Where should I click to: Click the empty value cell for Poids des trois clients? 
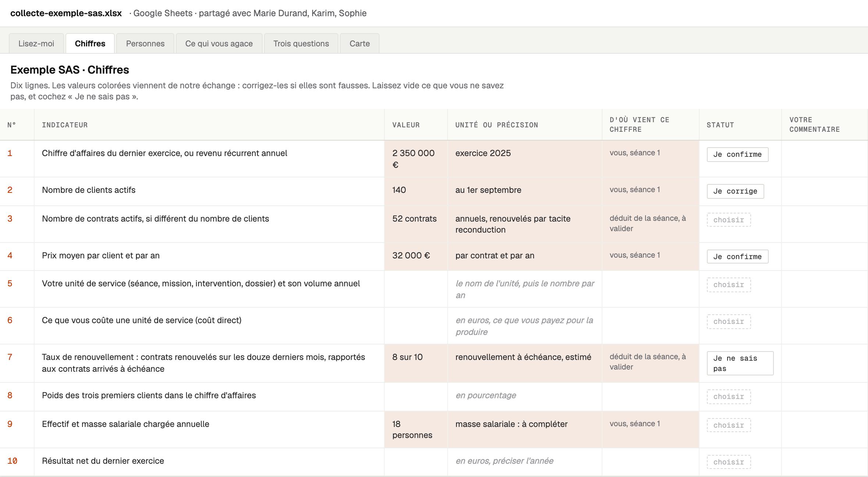coord(416,397)
